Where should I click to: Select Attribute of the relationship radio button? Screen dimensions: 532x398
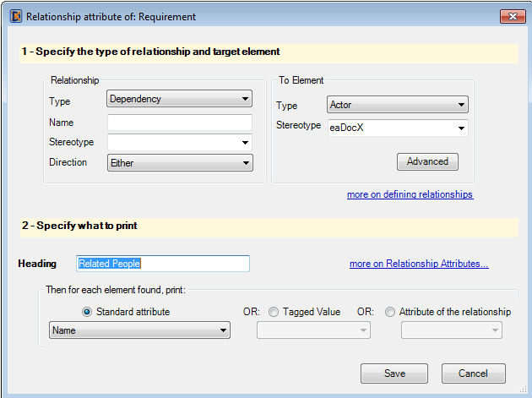tap(390, 312)
